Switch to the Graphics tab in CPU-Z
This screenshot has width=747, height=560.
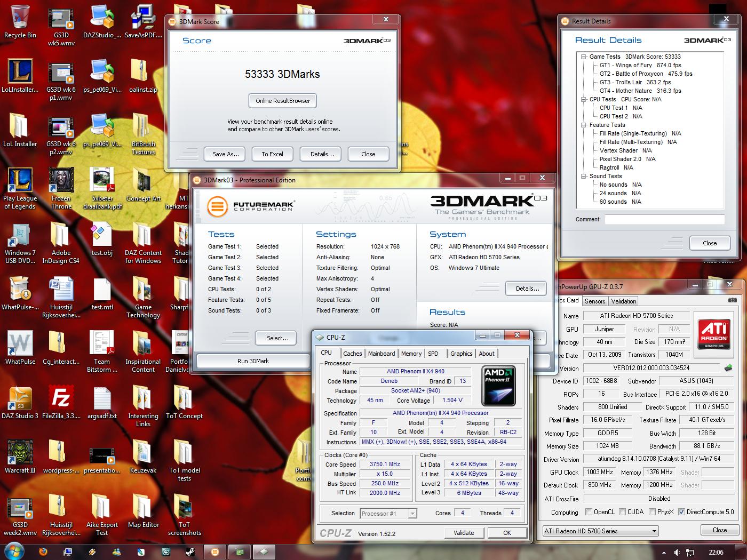tap(462, 354)
